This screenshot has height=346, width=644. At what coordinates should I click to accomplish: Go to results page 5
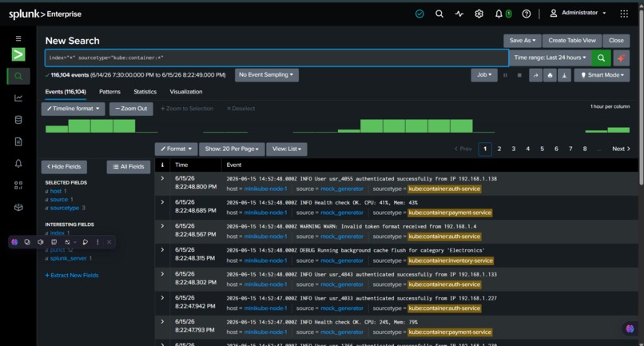point(542,149)
